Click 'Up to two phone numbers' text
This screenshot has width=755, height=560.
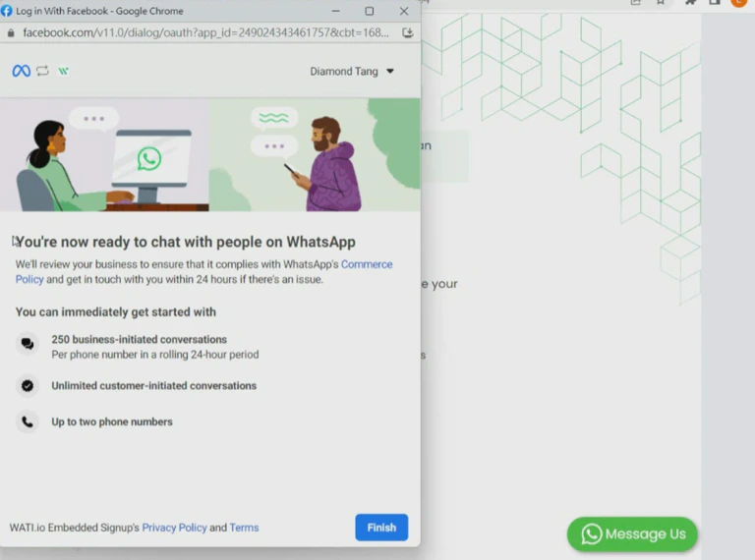(x=112, y=421)
